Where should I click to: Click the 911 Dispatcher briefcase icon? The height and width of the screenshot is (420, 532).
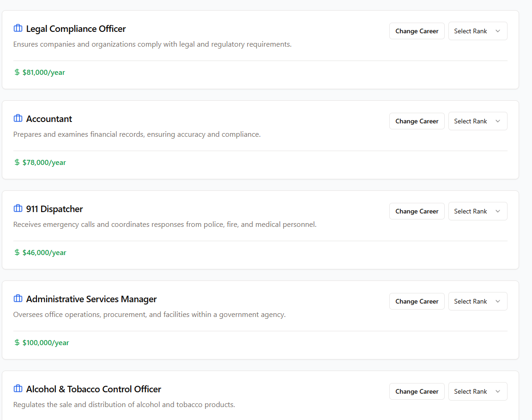18,209
